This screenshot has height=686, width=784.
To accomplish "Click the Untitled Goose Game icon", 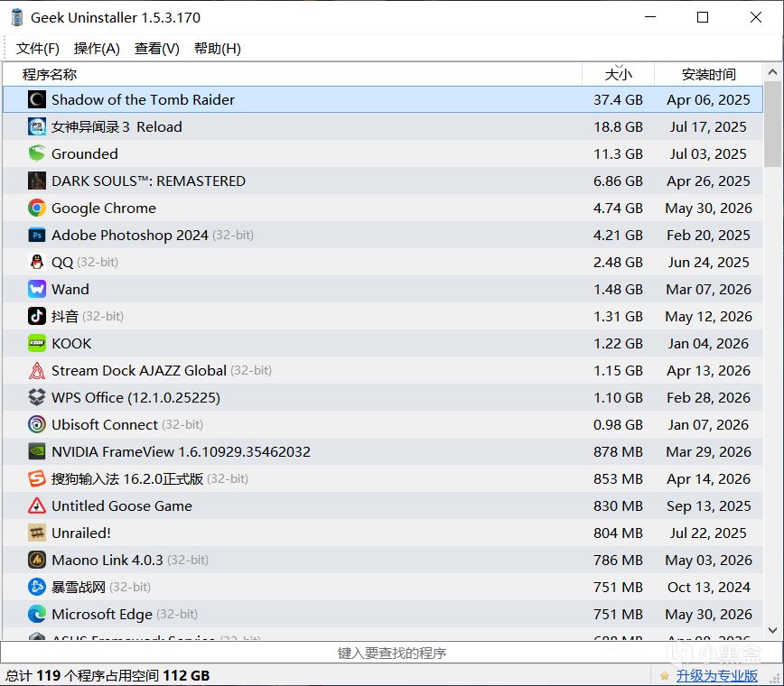I will pyautogui.click(x=36, y=505).
